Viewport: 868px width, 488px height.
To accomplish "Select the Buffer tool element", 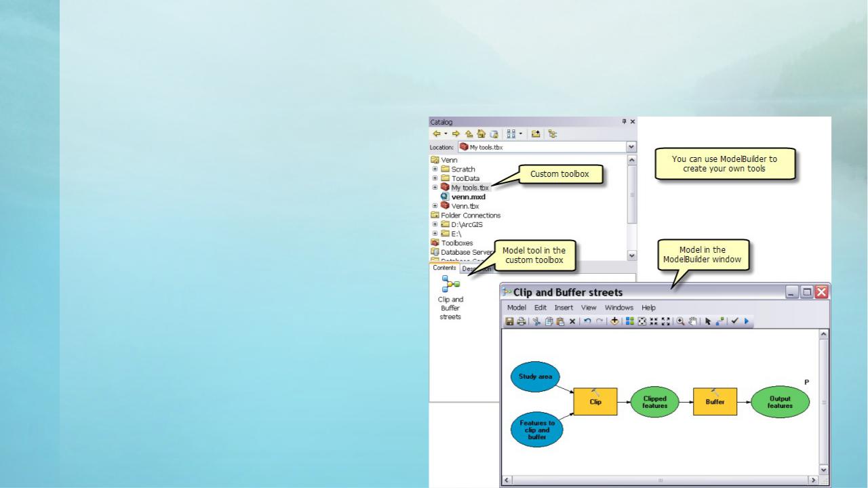I will 715,401.
